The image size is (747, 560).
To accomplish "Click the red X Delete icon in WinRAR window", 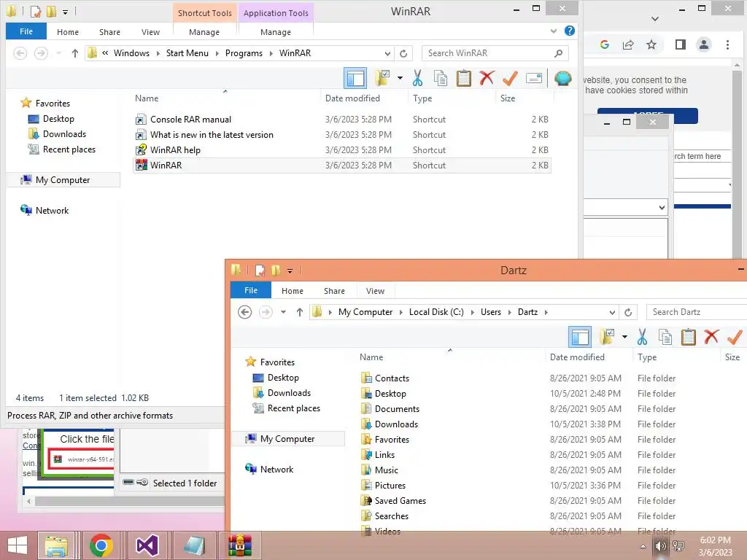I will tap(487, 78).
